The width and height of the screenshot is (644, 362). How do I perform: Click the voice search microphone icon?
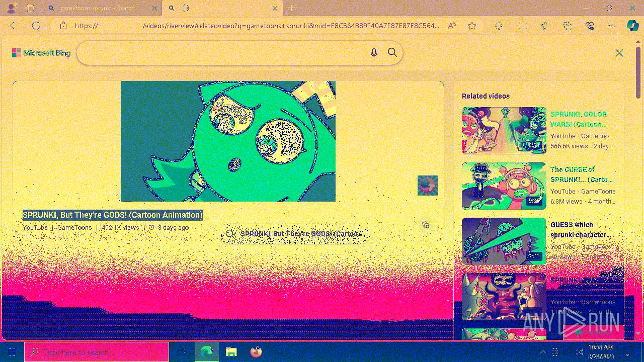pyautogui.click(x=374, y=53)
